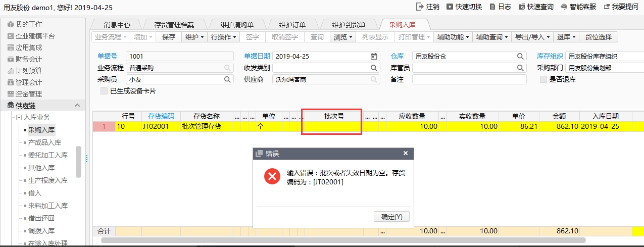Switch to 维护请购单 tab
This screenshot has height=247, width=644.
[x=237, y=24]
